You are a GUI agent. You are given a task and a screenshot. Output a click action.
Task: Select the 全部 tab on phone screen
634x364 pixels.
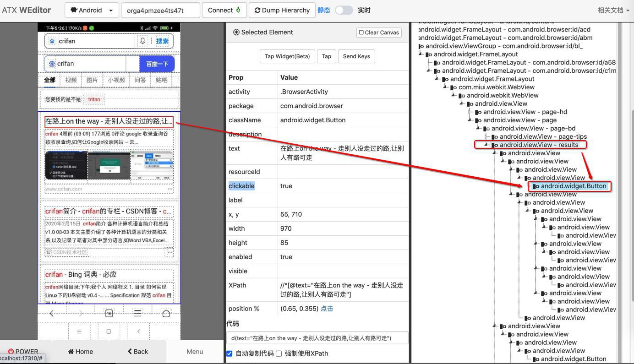click(x=49, y=80)
